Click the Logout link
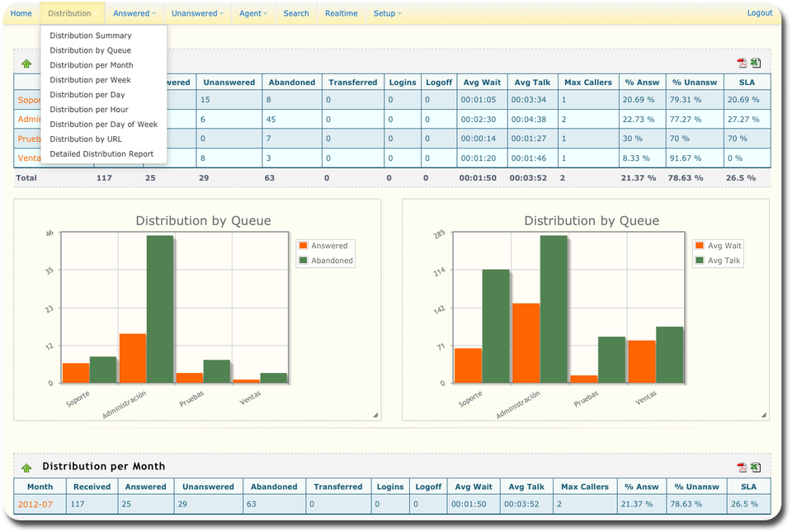Viewport: 792px width, 532px height. (760, 13)
